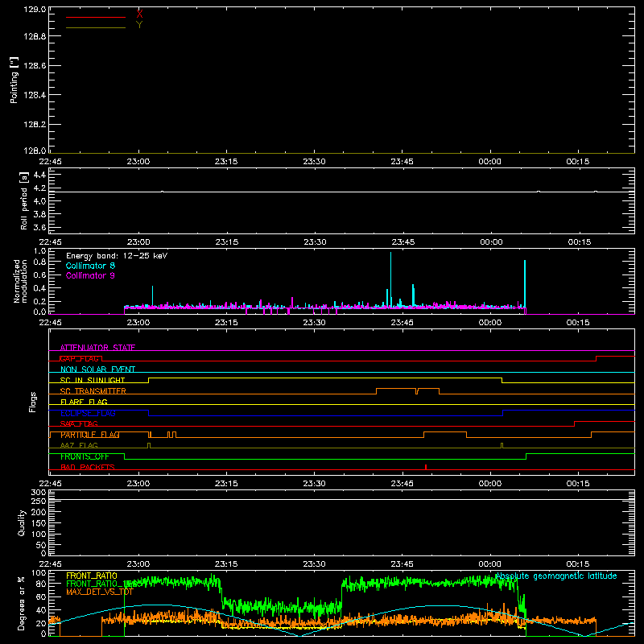644x644 pixels.
Task: Click 23:45 under the Flags plot
Action: (x=402, y=484)
